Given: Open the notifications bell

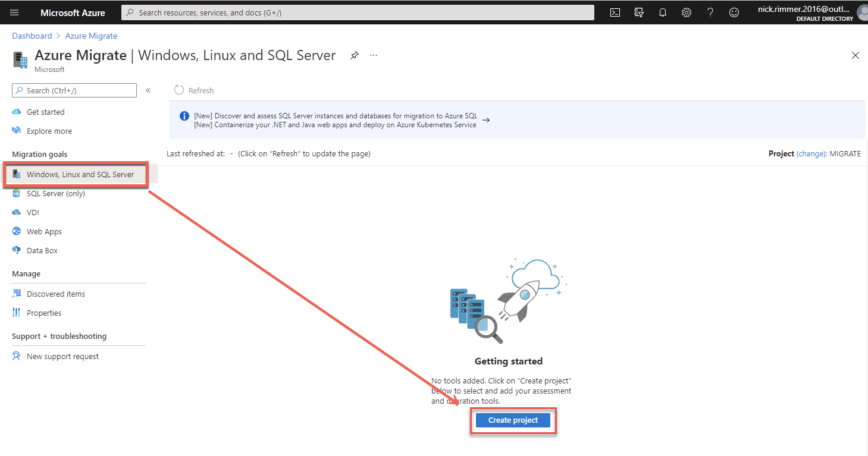Looking at the screenshot, I should point(663,12).
